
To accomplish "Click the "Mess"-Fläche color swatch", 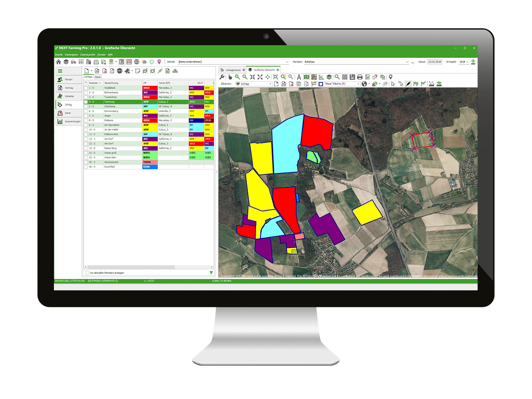I will [320, 84].
